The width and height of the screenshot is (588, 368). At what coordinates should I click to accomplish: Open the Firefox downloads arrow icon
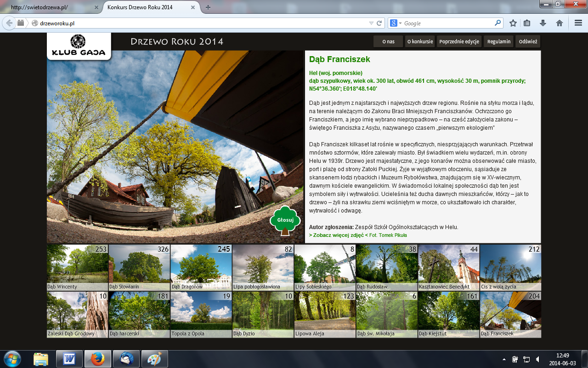point(543,23)
